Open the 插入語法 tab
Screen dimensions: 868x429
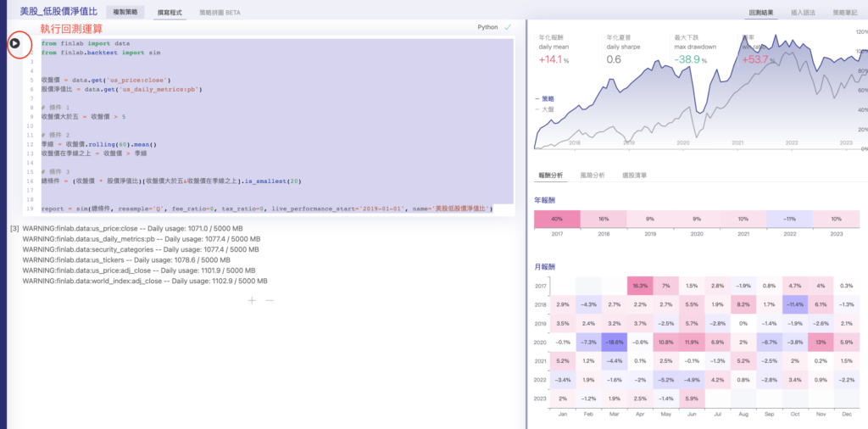(803, 12)
